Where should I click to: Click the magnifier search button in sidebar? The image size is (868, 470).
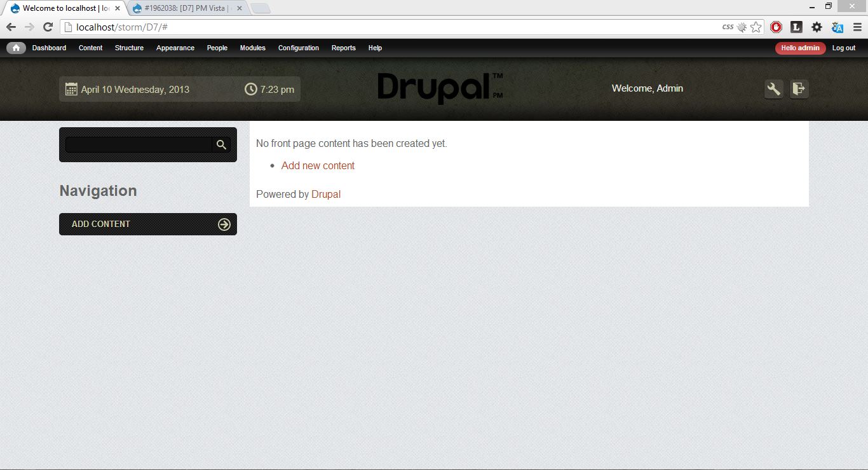click(221, 144)
